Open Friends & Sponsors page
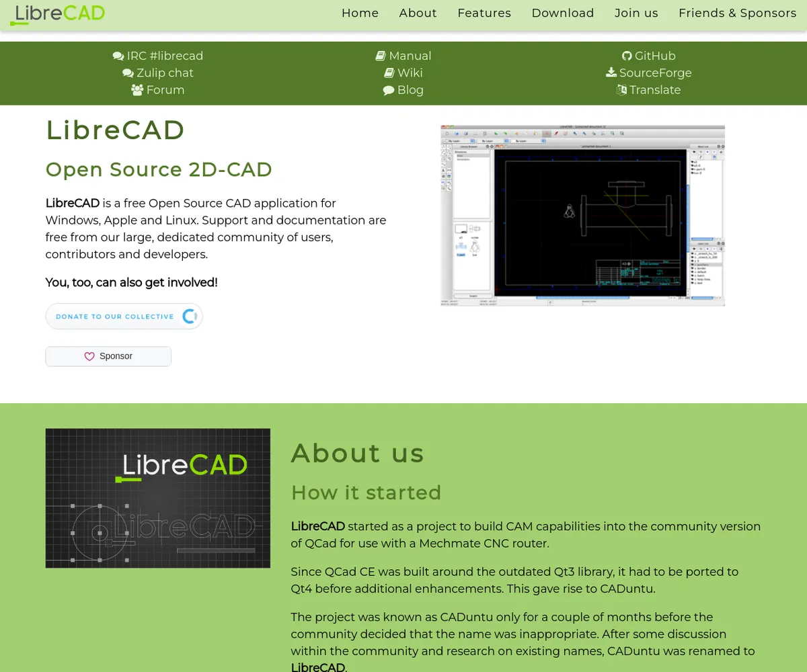 pyautogui.click(x=737, y=13)
